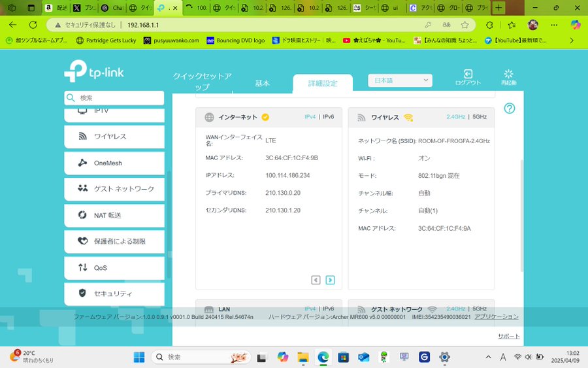Click the tp-link logo
Viewport: 588px width, 368px height.
click(93, 71)
